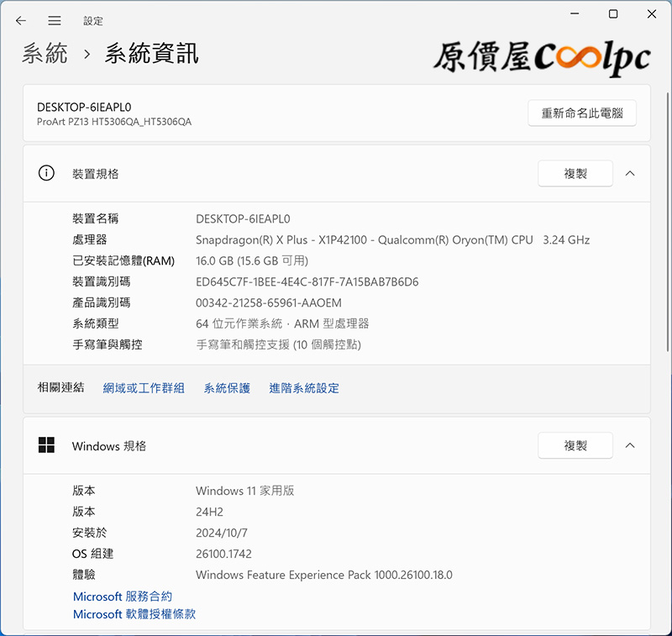This screenshot has width=672, height=636.
Task: Maximize the Settings window
Action: pos(613,13)
